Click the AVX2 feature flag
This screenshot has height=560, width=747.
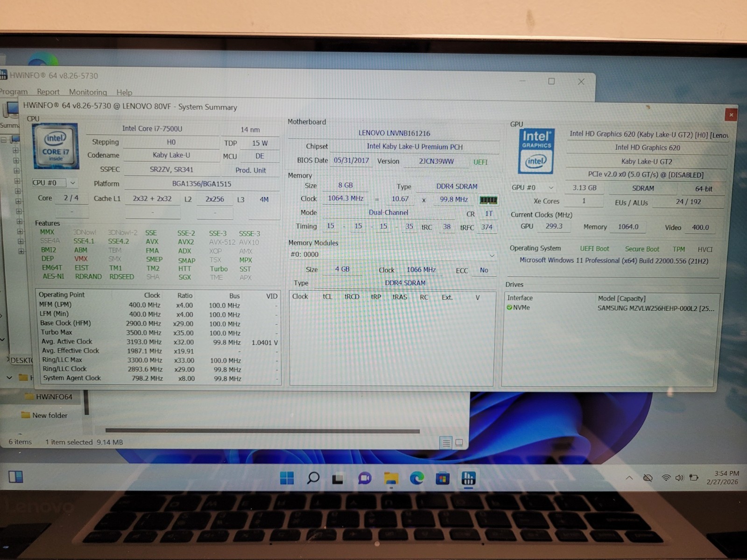[x=185, y=242]
